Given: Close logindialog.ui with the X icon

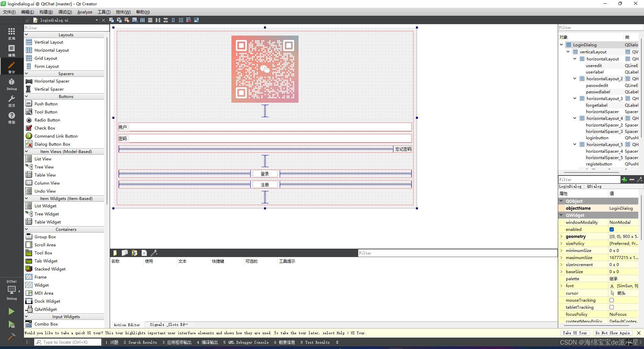Looking at the screenshot, I should (x=103, y=20).
